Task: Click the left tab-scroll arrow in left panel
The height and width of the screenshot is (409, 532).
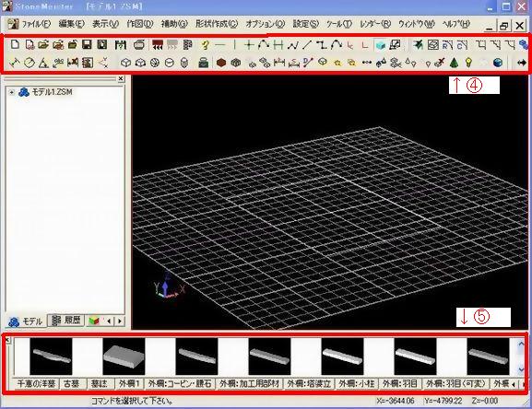Action: click(x=109, y=321)
